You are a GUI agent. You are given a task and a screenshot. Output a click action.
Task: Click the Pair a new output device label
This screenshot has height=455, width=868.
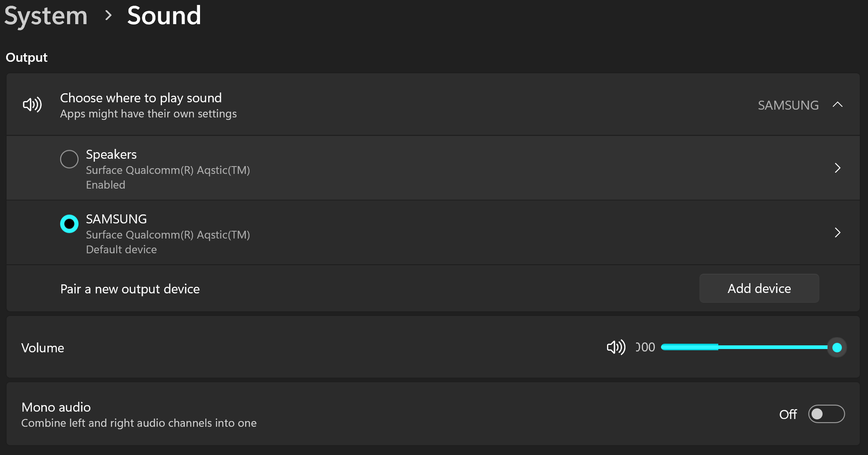pyautogui.click(x=130, y=289)
